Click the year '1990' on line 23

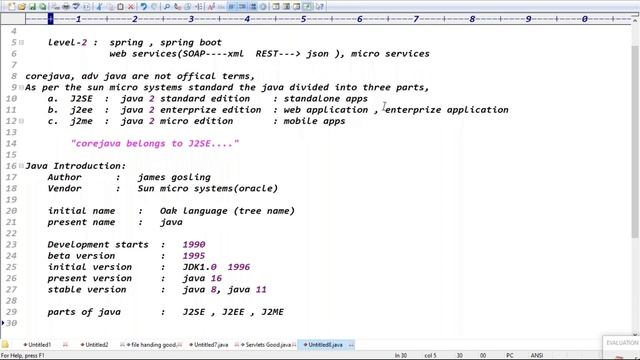pos(194,244)
